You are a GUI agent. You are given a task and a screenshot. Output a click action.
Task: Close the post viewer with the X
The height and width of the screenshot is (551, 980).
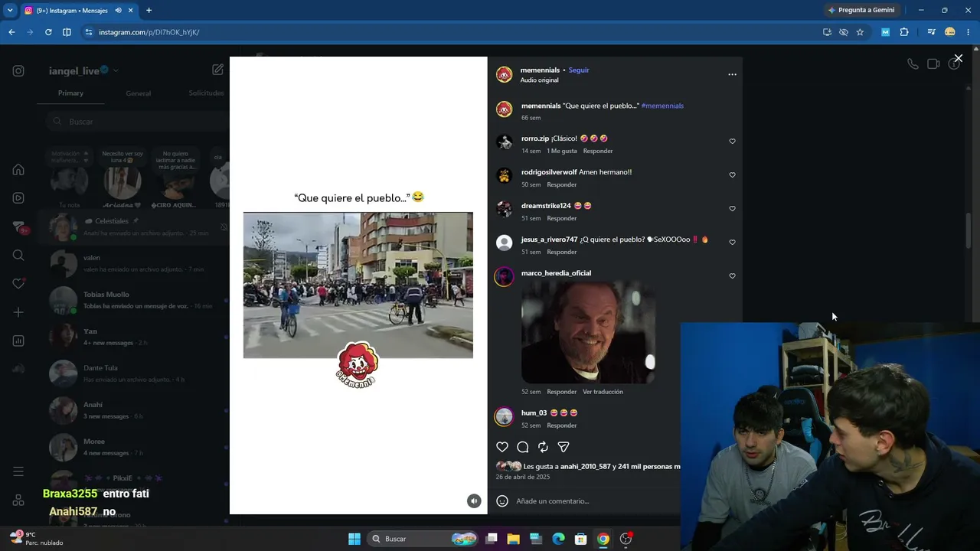coord(958,58)
